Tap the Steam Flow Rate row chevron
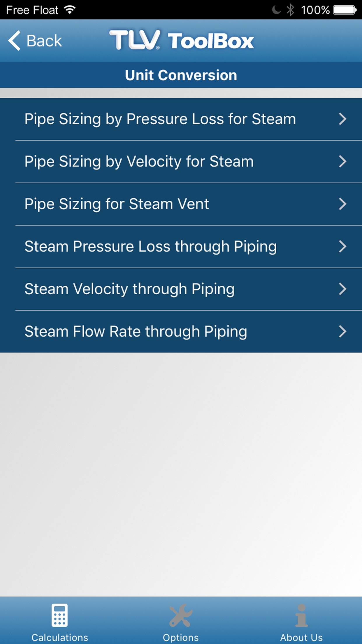 tap(343, 332)
